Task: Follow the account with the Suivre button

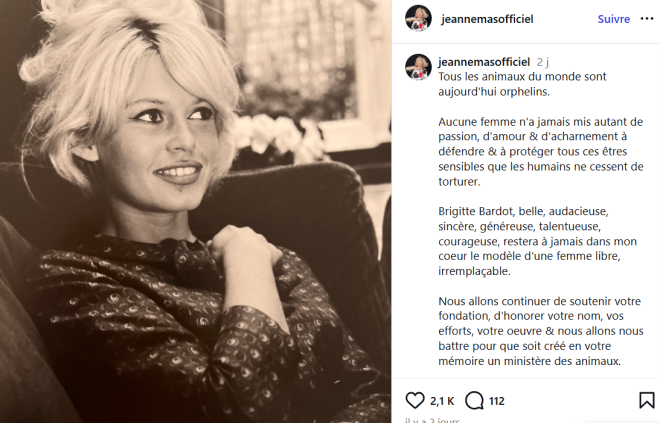Action: coord(614,19)
